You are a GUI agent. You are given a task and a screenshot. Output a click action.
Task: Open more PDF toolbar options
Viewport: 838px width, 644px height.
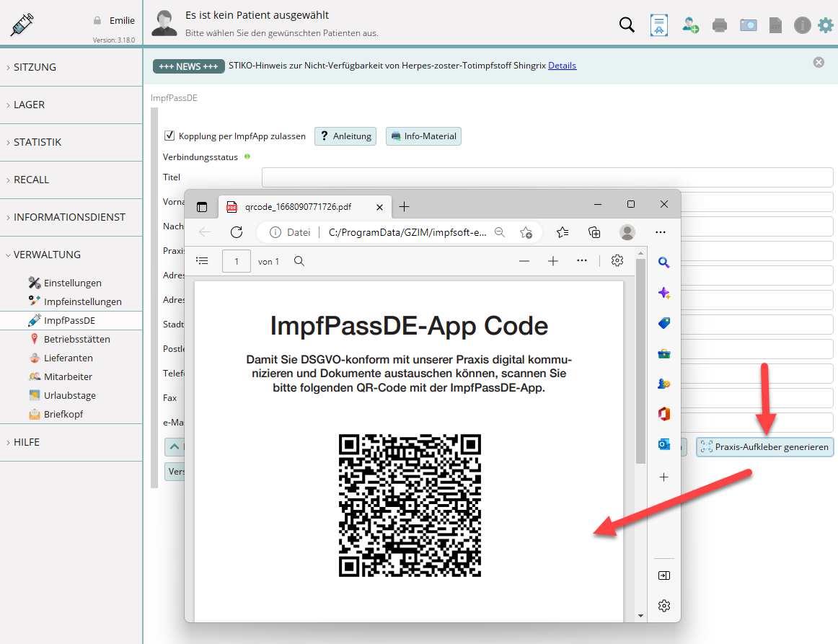[582, 261]
